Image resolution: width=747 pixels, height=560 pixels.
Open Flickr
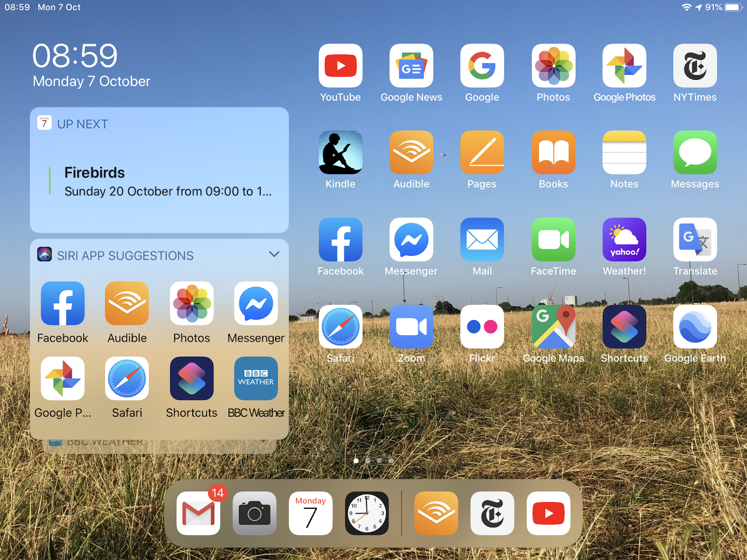click(x=482, y=327)
